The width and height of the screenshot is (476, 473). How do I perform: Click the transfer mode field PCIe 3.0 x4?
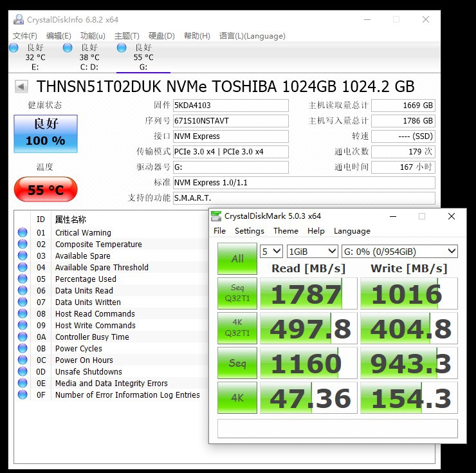pyautogui.click(x=231, y=152)
